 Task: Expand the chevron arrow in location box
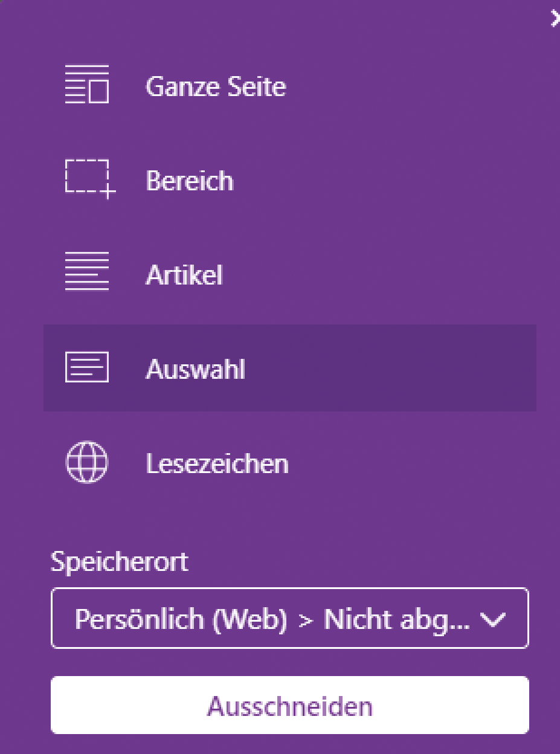pos(493,620)
